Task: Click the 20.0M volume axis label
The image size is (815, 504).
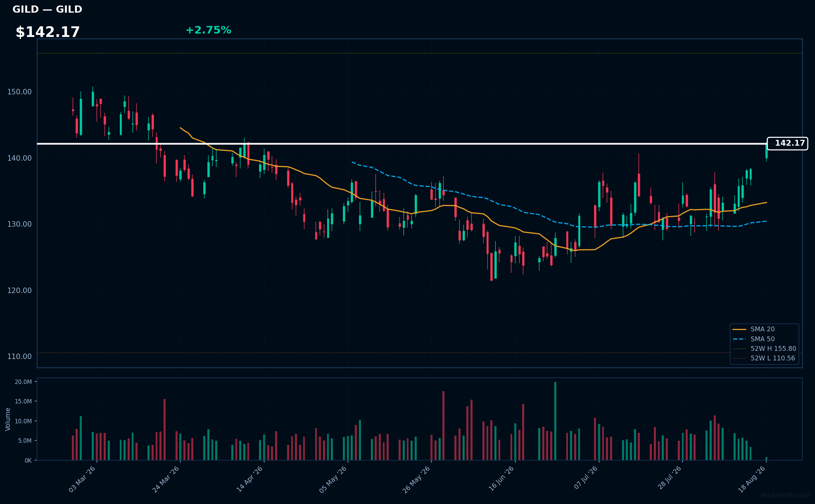Action: (23, 382)
